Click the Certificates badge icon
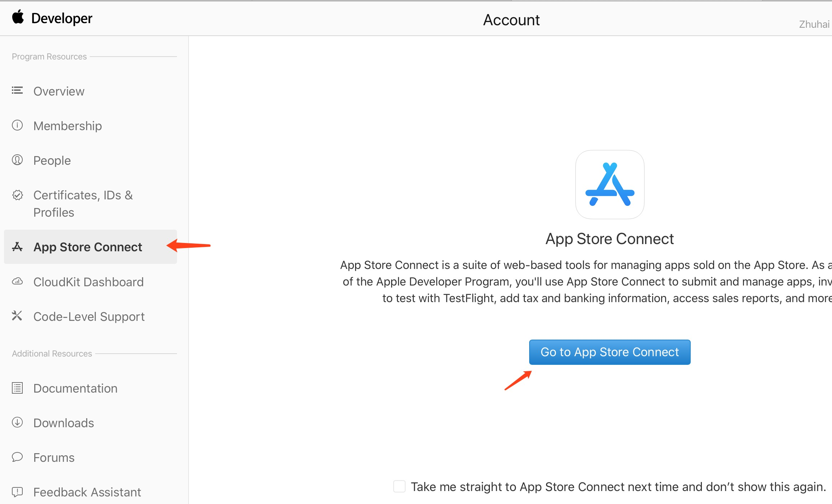Image resolution: width=832 pixels, height=504 pixels. tap(17, 195)
